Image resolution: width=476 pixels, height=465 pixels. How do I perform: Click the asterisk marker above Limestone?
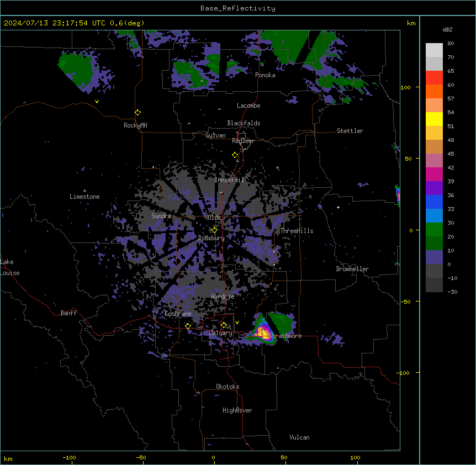click(84, 191)
